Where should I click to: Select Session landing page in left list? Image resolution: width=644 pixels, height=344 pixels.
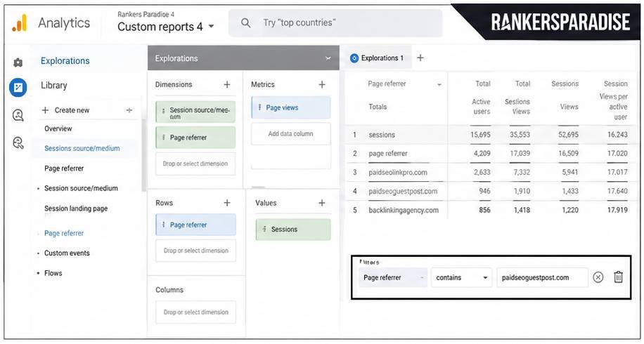(76, 209)
